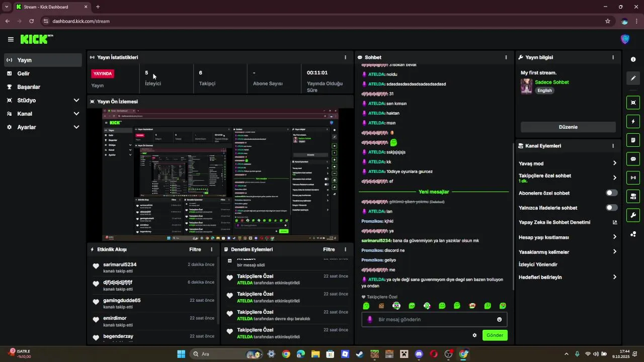Open File Explorer from the taskbar
Image resolution: width=644 pixels, height=362 pixels.
(x=315, y=354)
